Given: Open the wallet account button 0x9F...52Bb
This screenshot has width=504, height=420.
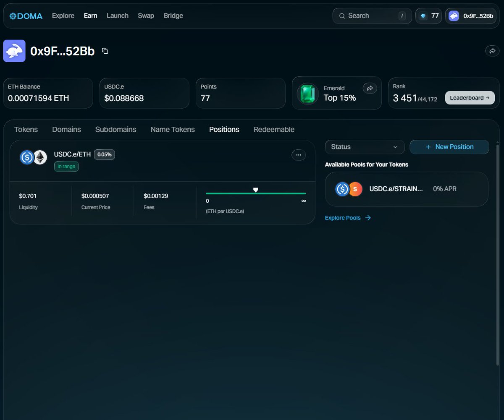Looking at the screenshot, I should coord(471,16).
